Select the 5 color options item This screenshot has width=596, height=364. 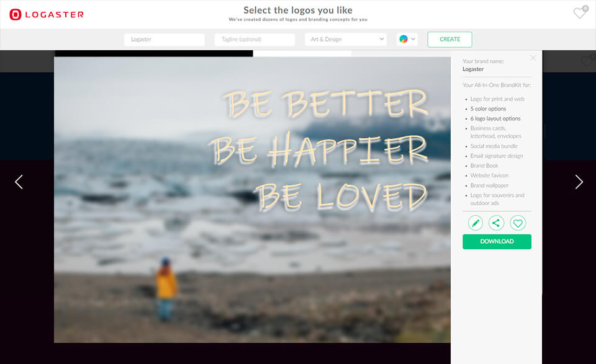click(x=488, y=109)
